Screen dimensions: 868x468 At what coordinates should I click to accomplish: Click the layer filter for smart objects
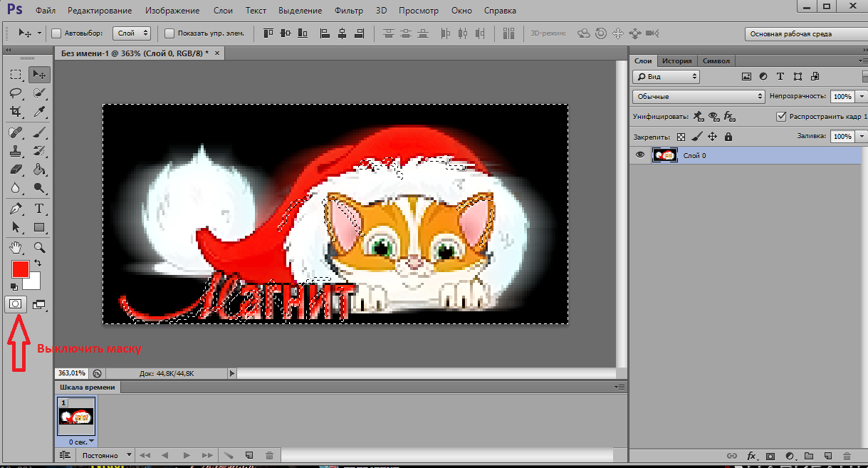point(815,76)
